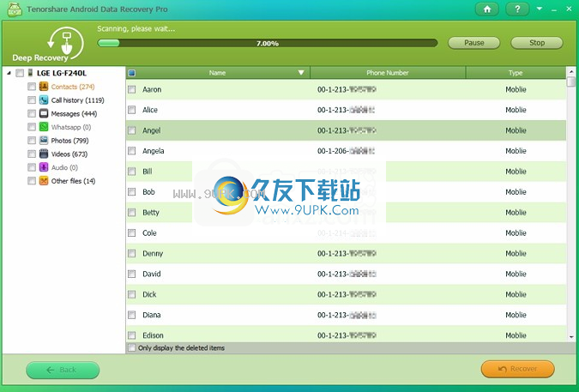Click the Call history phone icon
The width and height of the screenshot is (579, 392).
[44, 100]
